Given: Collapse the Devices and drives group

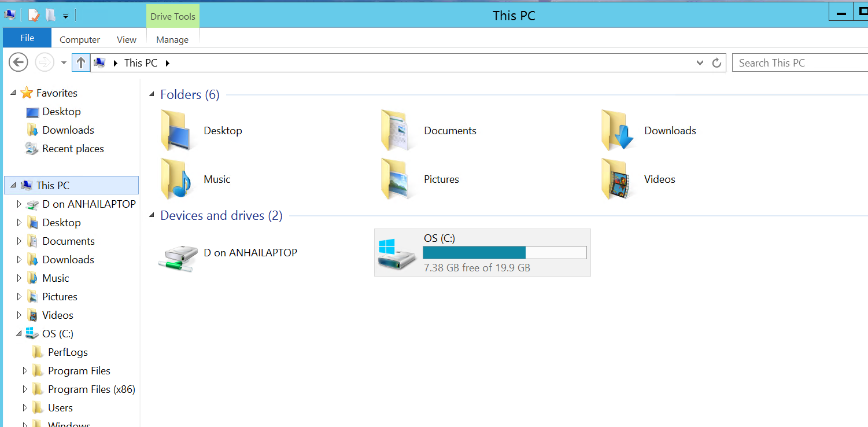Looking at the screenshot, I should coord(152,216).
